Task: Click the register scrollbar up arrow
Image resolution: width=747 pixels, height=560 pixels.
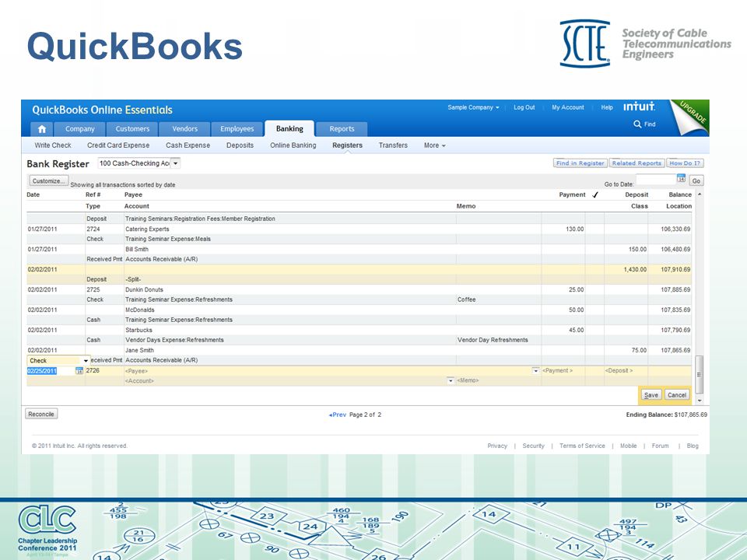Action: [700, 194]
